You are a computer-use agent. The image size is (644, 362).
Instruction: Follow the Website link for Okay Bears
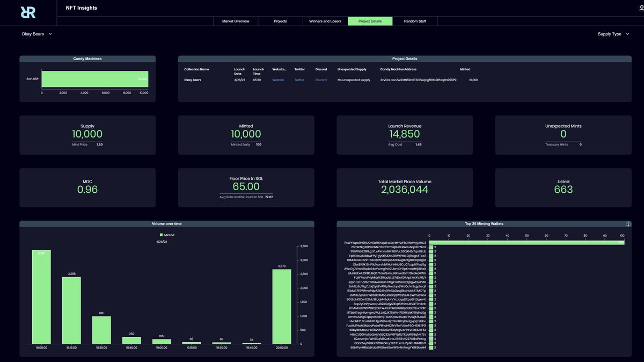278,80
